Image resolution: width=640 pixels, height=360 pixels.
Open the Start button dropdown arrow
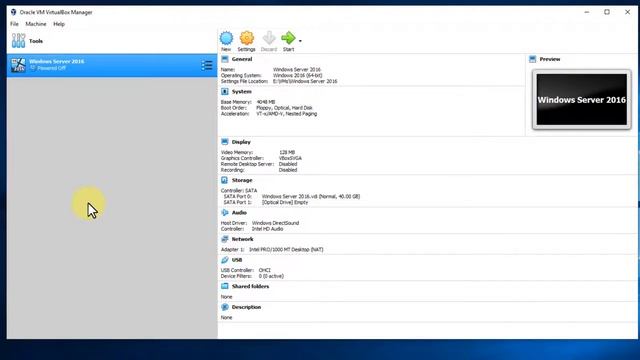tap(300, 41)
